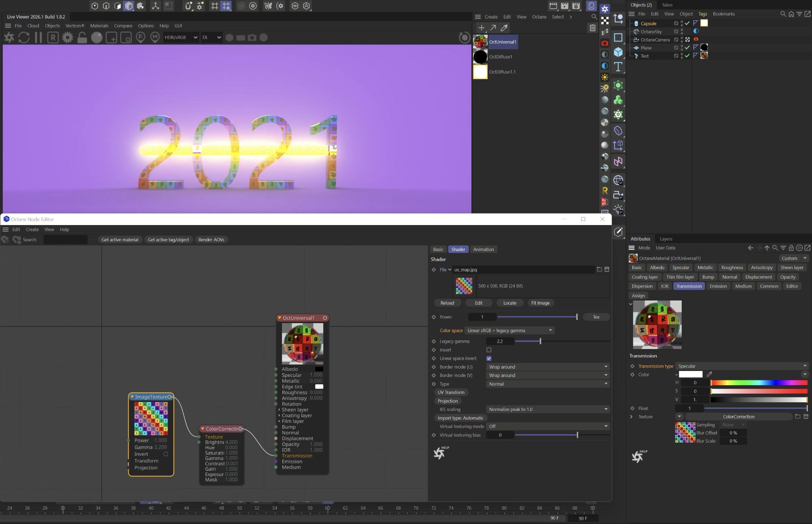Restart render with the refresh arrows icon
The width and height of the screenshot is (812, 524).
[24, 38]
